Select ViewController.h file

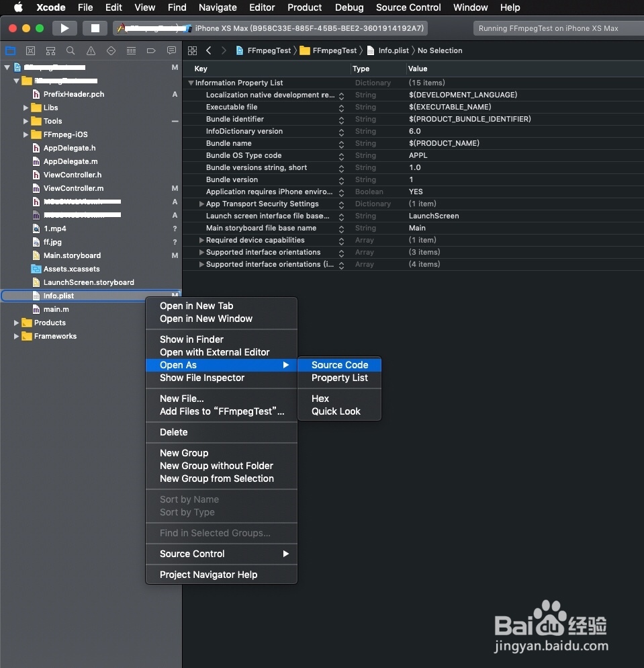point(73,175)
